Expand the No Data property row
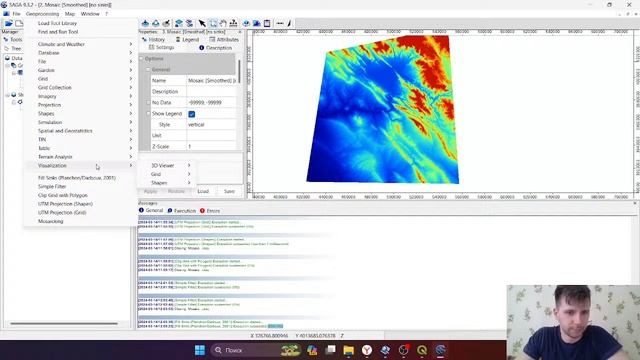 (148, 102)
